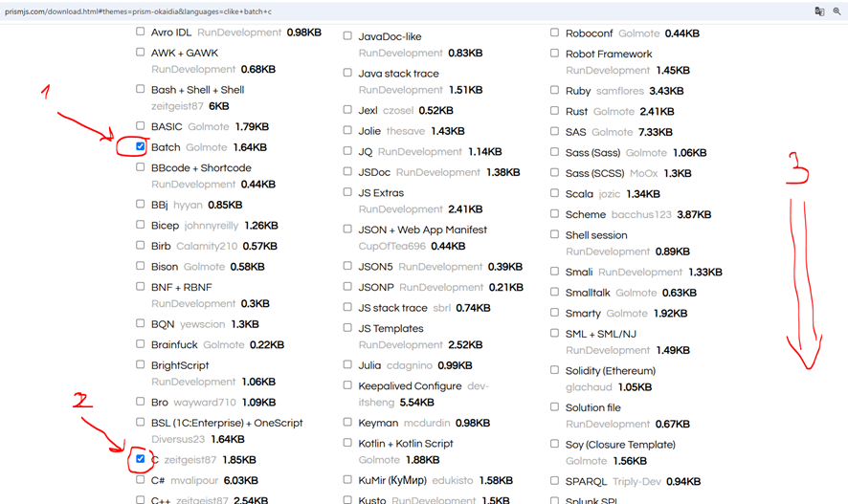Click the translate page icon in address bar
The image size is (848, 504).
click(x=819, y=11)
